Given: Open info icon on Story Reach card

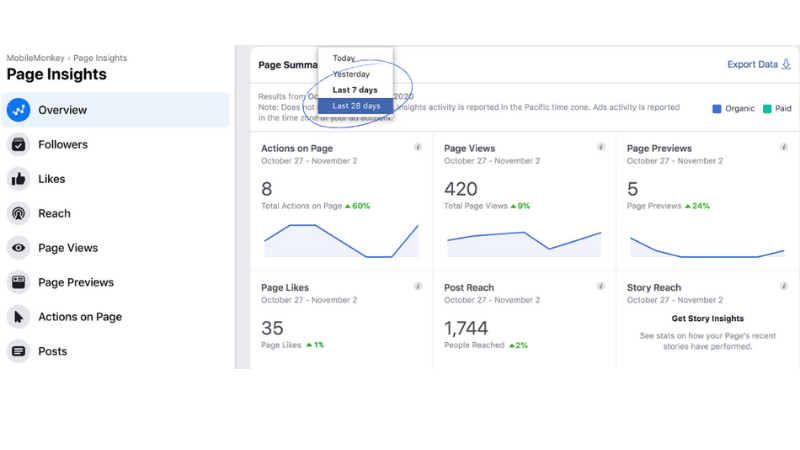Looking at the screenshot, I should pyautogui.click(x=784, y=286).
